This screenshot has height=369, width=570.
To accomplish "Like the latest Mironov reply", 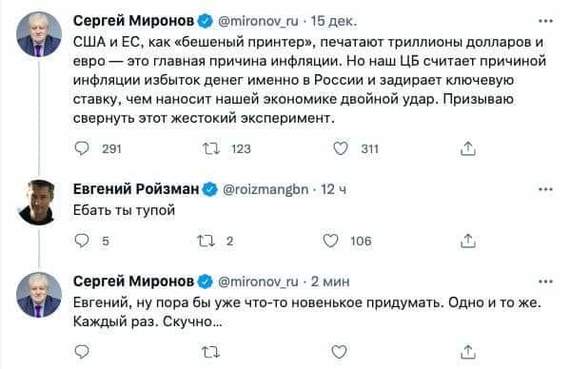I will click(x=339, y=352).
